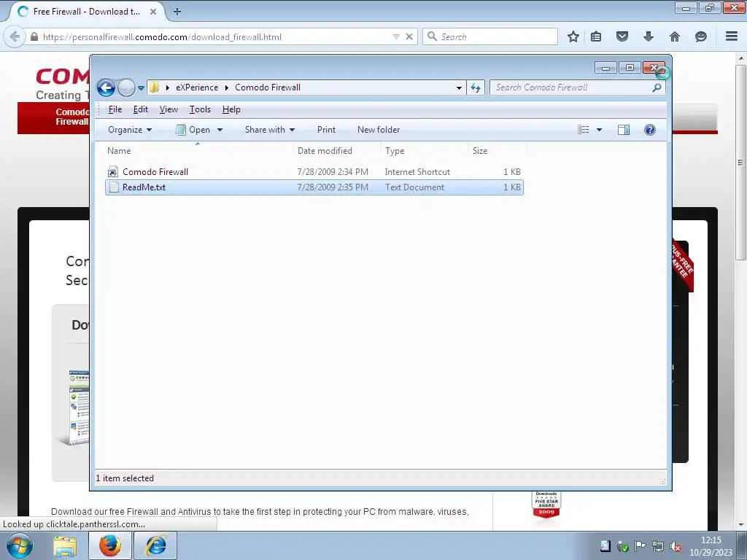This screenshot has width=747, height=560.
Task: Click the taskbar clock showing 12:15
Action: (x=711, y=546)
